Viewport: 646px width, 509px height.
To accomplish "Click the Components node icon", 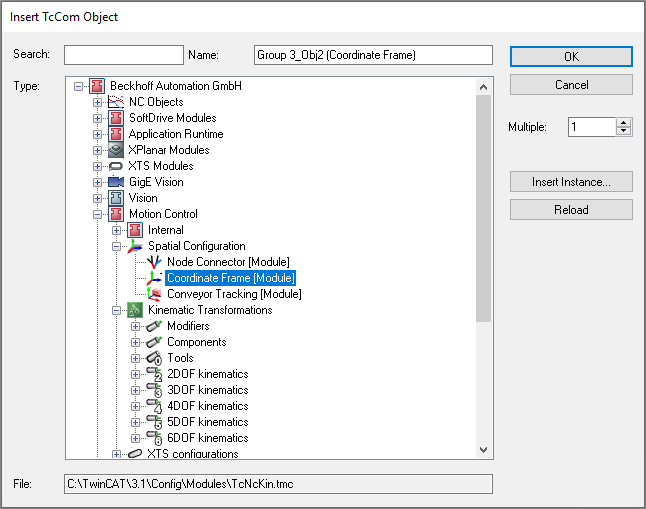I will [154, 342].
